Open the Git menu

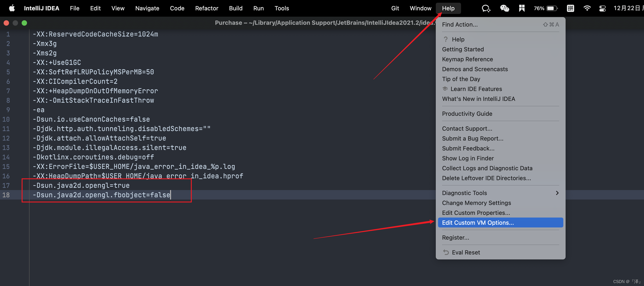pos(395,8)
